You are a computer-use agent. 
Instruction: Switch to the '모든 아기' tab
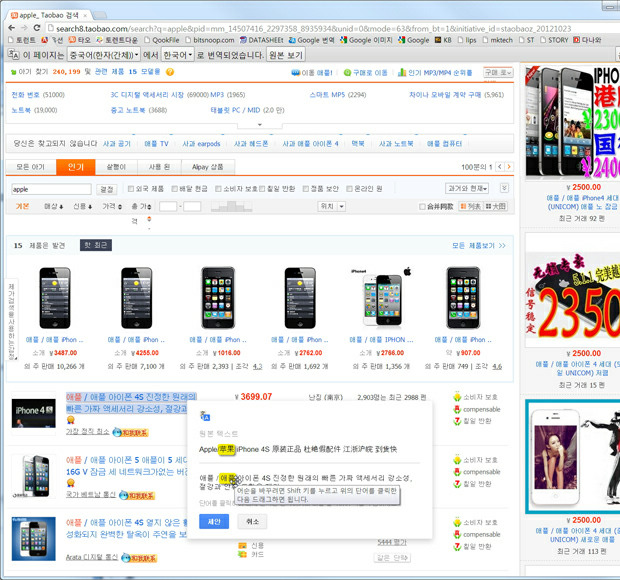click(x=30, y=167)
